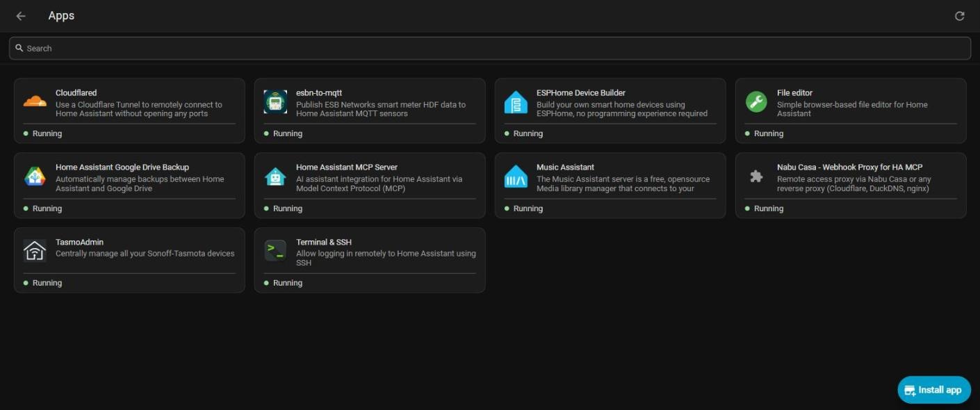Click 'Allow logging in remotely' description
The width and height of the screenshot is (980, 410).
tap(386, 258)
